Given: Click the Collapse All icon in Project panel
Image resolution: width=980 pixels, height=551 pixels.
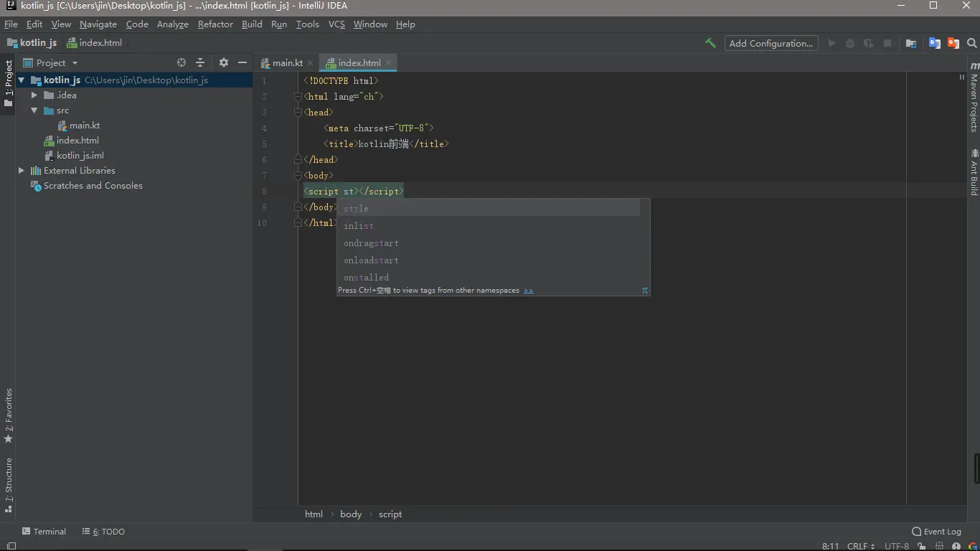Looking at the screenshot, I should point(200,62).
